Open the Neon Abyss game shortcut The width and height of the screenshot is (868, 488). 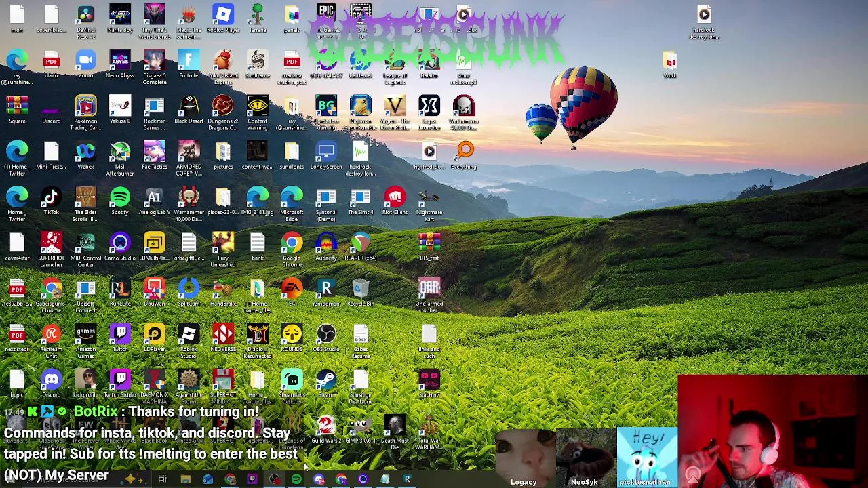point(120,64)
